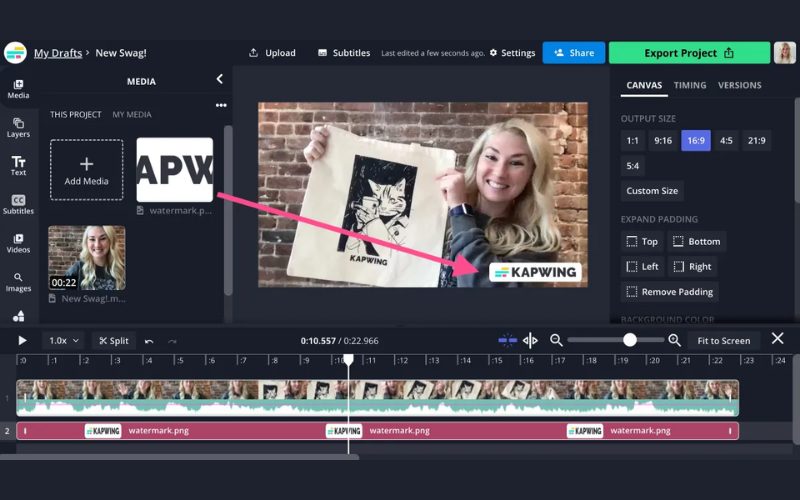The width and height of the screenshot is (800, 500).
Task: Expand padding on Top
Action: point(642,241)
